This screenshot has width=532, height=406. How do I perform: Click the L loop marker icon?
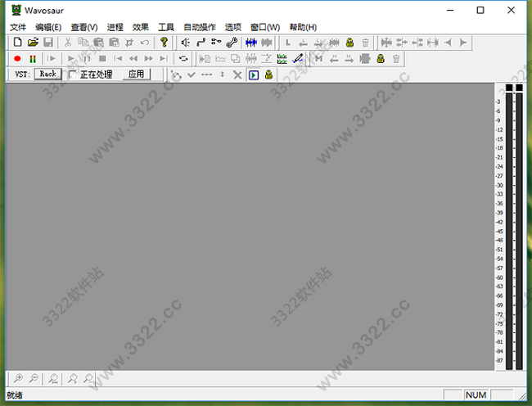click(x=288, y=43)
